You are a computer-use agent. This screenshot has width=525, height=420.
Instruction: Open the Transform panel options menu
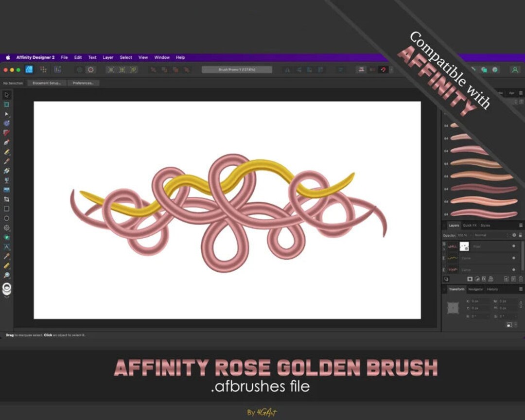click(521, 289)
